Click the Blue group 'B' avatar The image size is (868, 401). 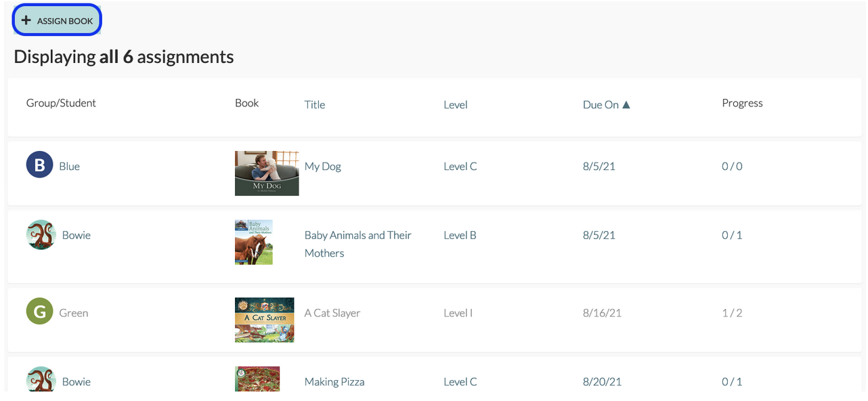pos(39,165)
